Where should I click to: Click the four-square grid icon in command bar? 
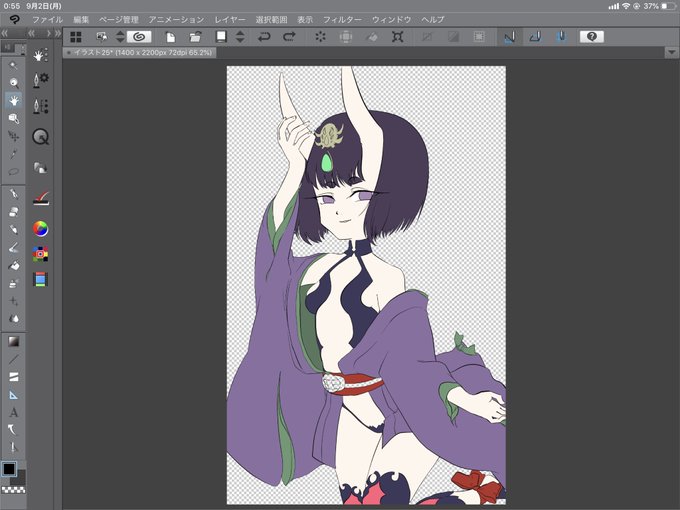pyautogui.click(x=76, y=37)
